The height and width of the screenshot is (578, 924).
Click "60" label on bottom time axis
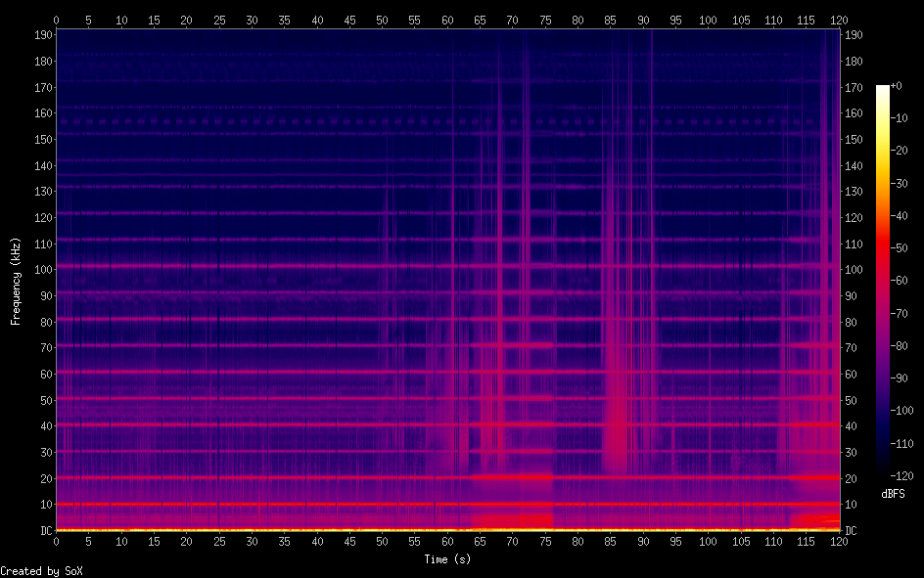[447, 541]
